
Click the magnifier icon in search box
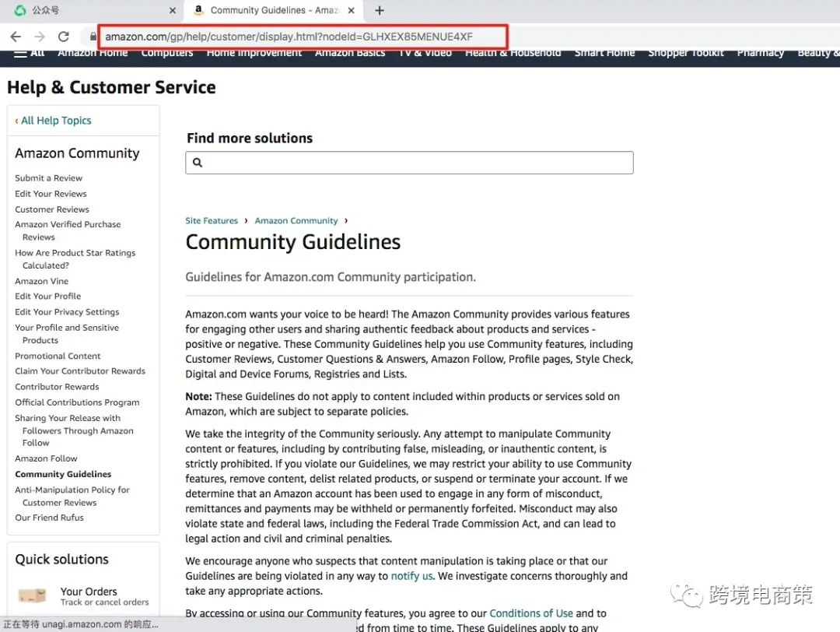[x=197, y=163]
